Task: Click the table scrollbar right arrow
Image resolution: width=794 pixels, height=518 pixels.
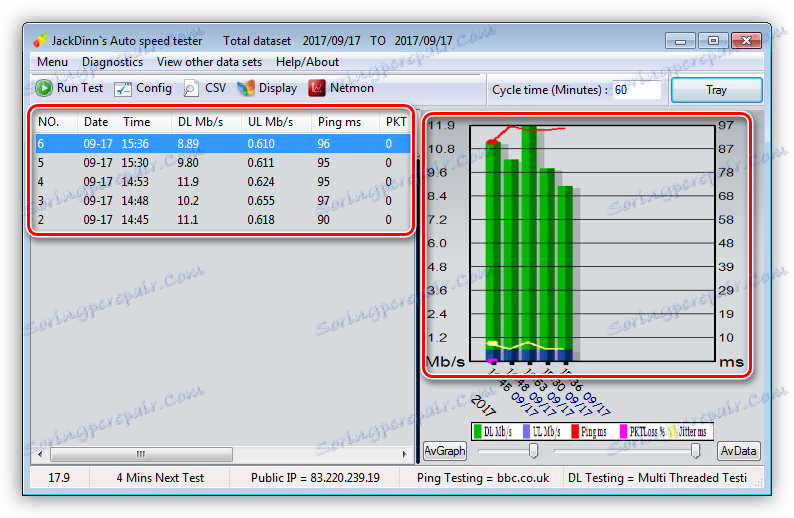Action: 405,454
